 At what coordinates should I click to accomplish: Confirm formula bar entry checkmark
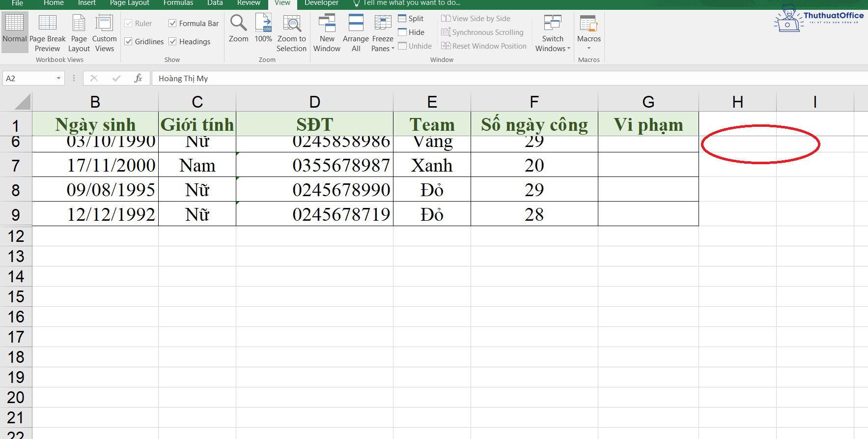(116, 78)
